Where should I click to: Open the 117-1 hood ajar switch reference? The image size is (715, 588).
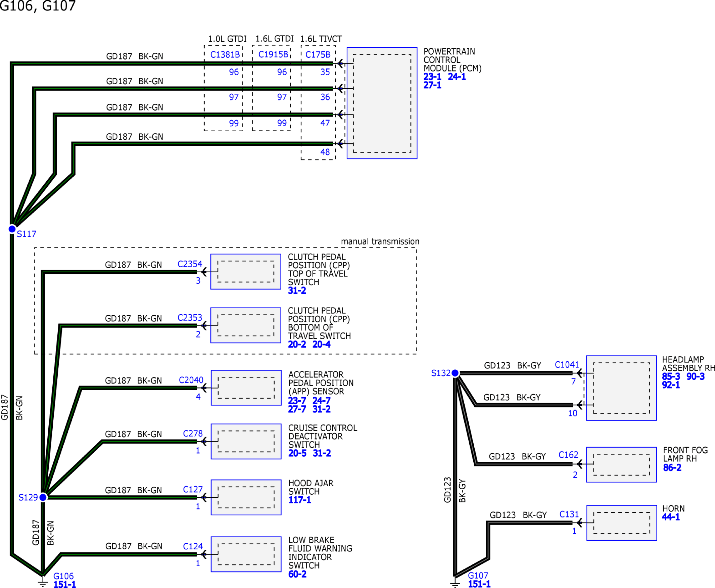[300, 500]
